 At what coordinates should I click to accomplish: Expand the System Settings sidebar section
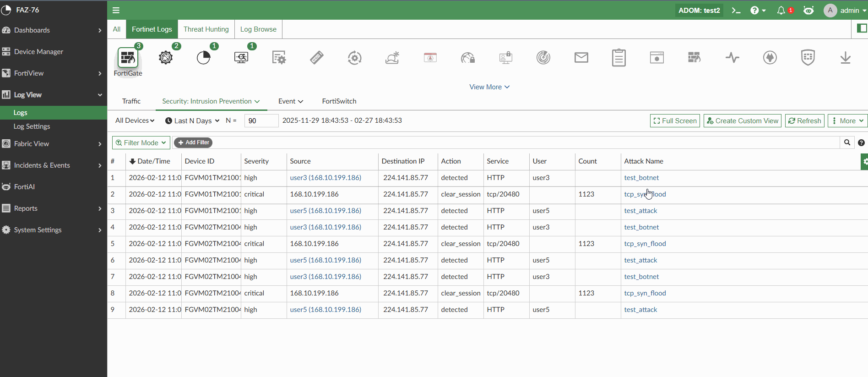pos(54,230)
